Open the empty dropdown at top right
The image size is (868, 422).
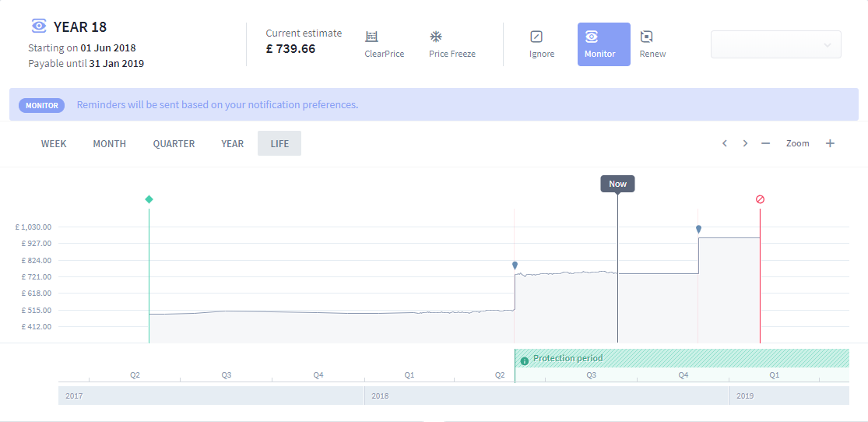776,45
